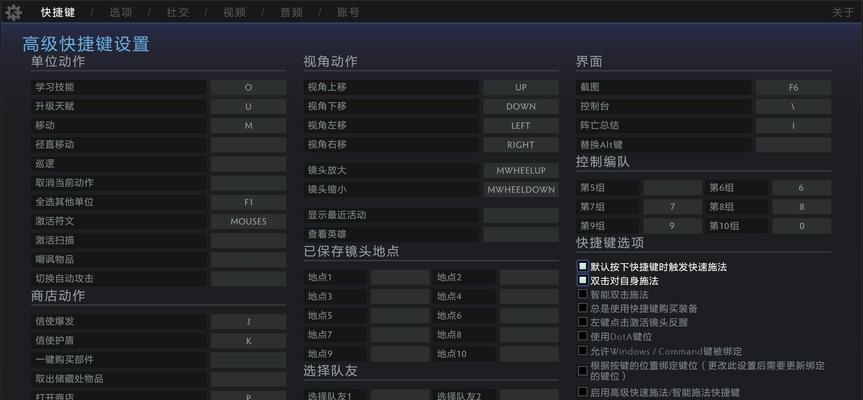Viewport: 863px width, 400px height.
Task: Click empty key field for 嘲讽物品
Action: click(x=248, y=260)
